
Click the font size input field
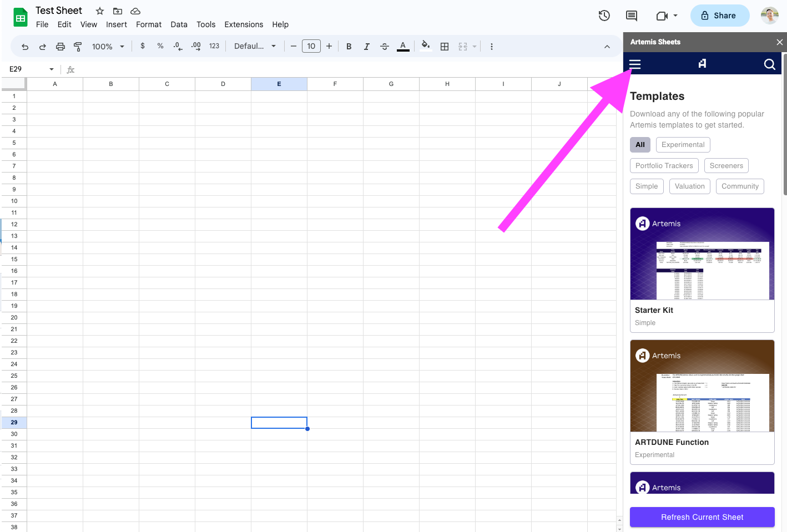pos(311,46)
